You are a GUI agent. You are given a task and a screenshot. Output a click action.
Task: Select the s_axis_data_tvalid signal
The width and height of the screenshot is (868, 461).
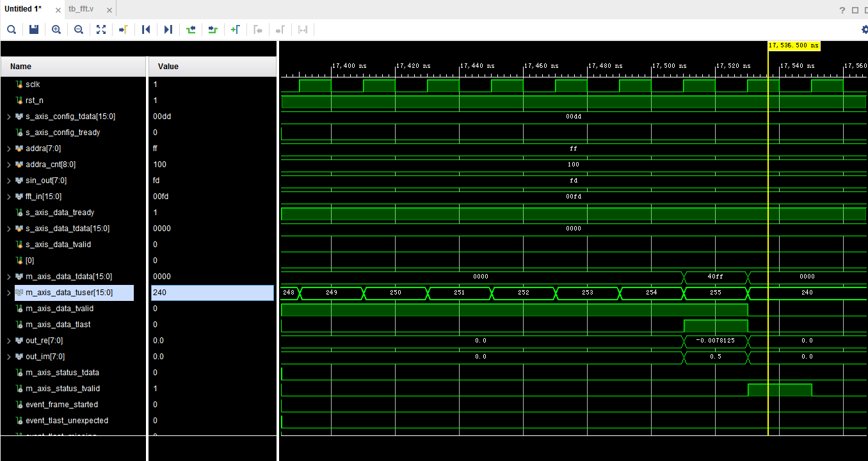[59, 245]
